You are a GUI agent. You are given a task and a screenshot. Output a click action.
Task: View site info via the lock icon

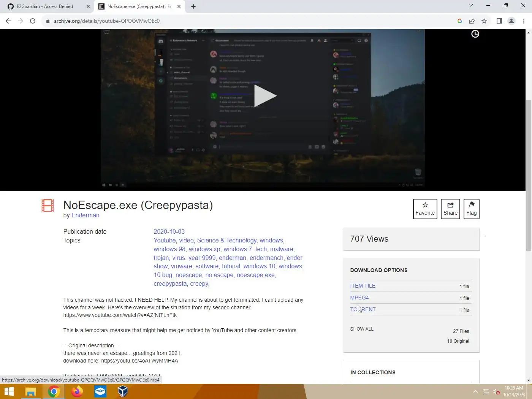(x=47, y=21)
